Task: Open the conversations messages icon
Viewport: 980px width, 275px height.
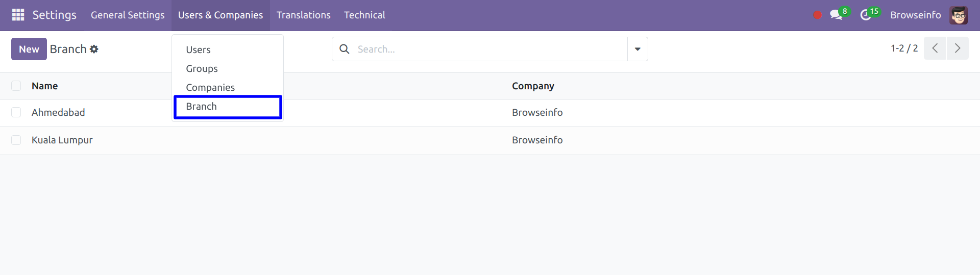Action: click(x=836, y=15)
